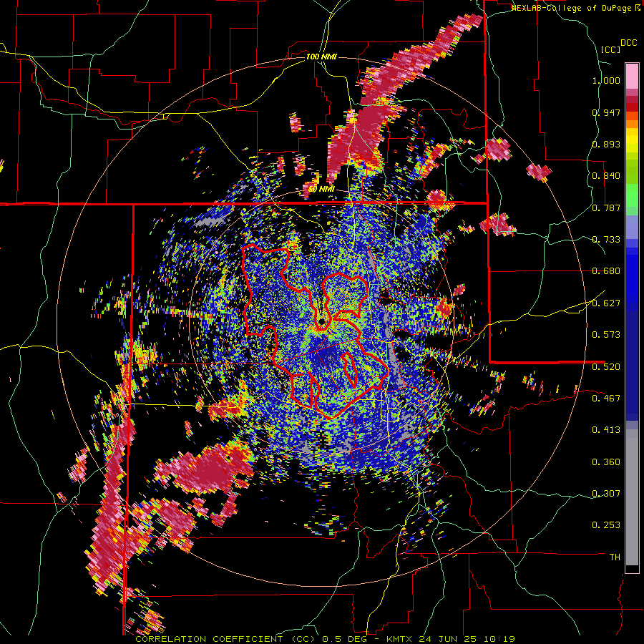Select the 0.733 scale value
The width and height of the screenshot is (644, 644).
[606, 240]
